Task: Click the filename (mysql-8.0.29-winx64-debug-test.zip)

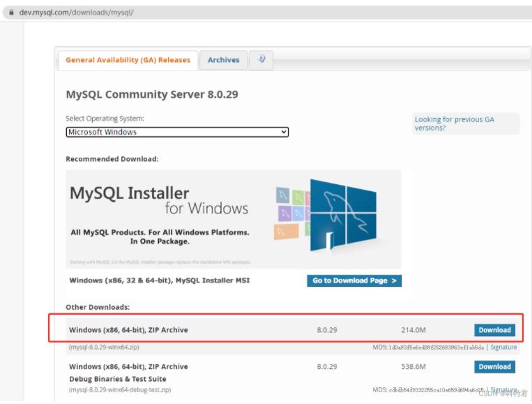Action: point(120,390)
